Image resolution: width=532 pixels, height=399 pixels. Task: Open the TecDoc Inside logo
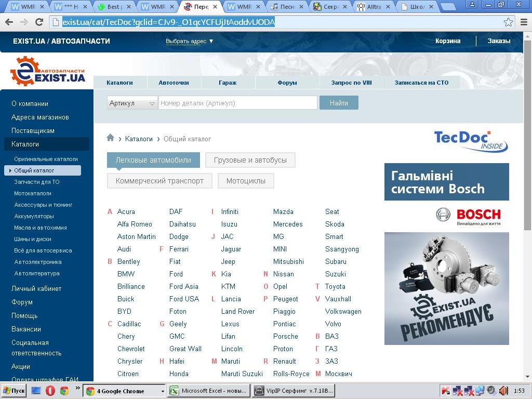pyautogui.click(x=471, y=141)
